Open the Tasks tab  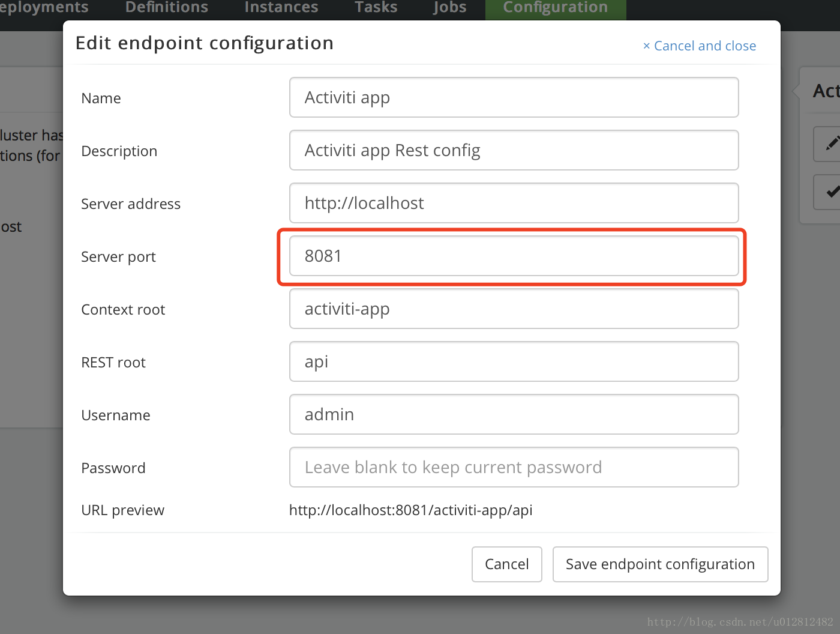click(x=376, y=7)
